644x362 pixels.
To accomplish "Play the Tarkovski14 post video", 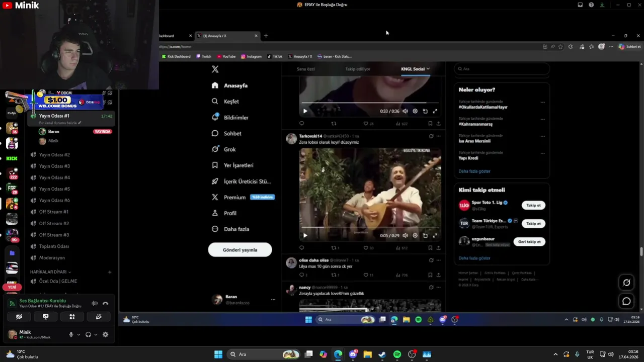I will click(x=305, y=235).
